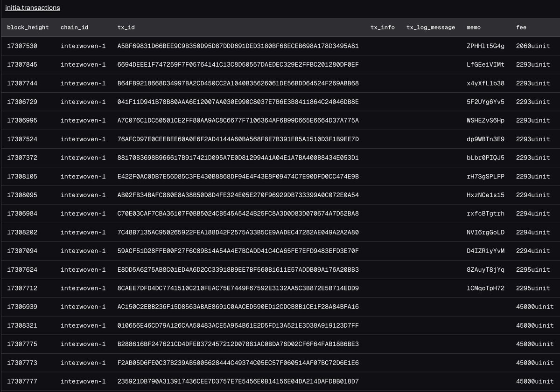The width and height of the screenshot is (560, 392).
Task: Select memo value HxzNCe1s15
Action: click(x=485, y=195)
